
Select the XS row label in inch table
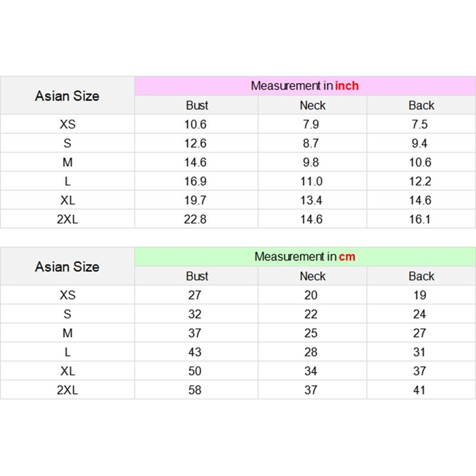click(68, 124)
